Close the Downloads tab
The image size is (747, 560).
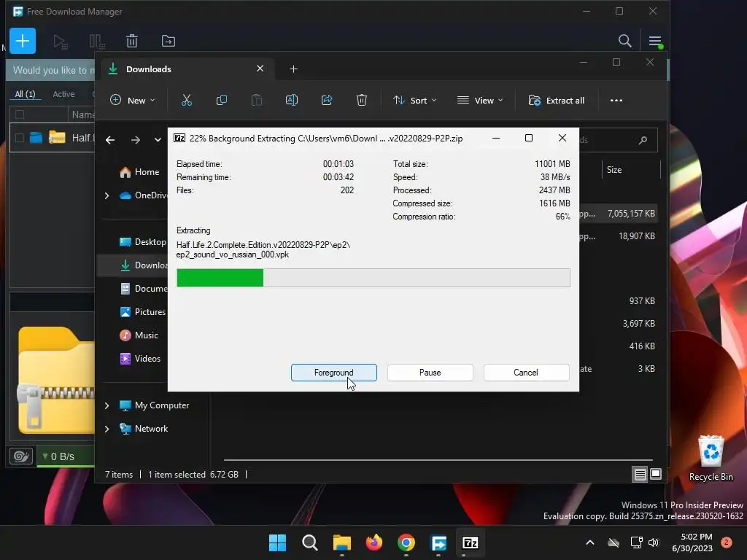point(260,69)
